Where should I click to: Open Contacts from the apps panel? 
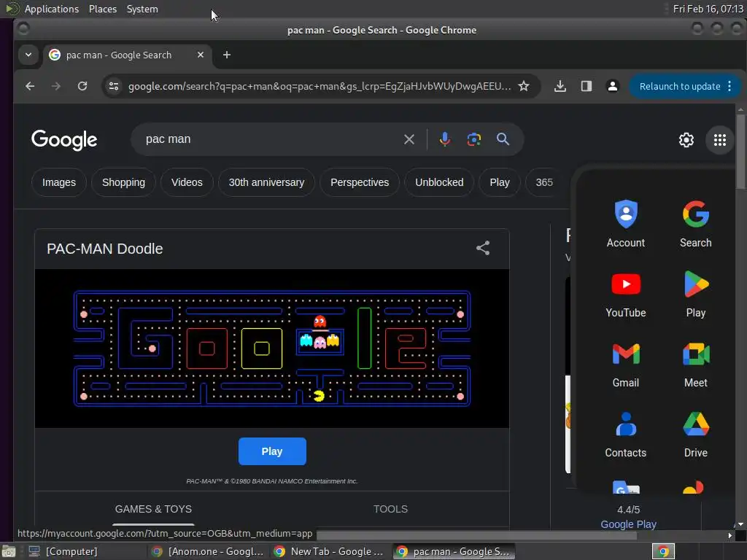point(625,434)
